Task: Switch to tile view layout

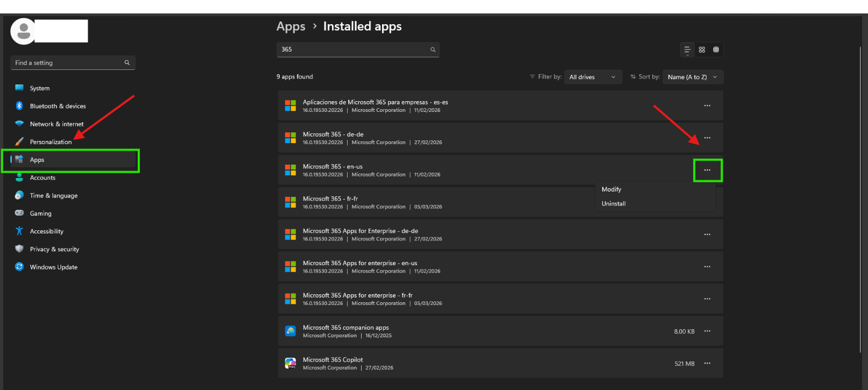Action: click(716, 49)
